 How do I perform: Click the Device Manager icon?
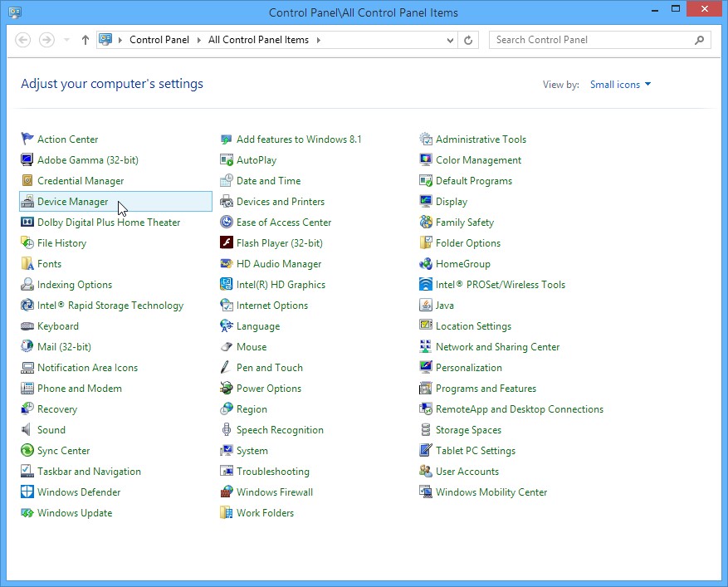(x=27, y=202)
